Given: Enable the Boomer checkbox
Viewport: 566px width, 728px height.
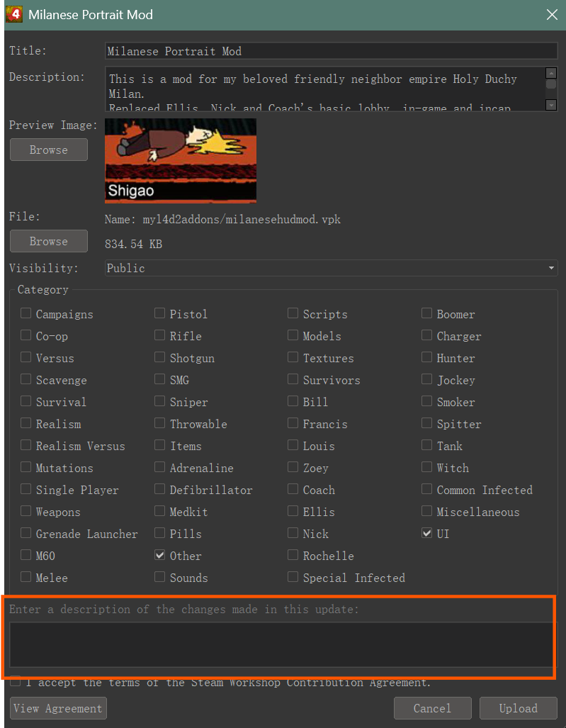Looking at the screenshot, I should point(427,313).
